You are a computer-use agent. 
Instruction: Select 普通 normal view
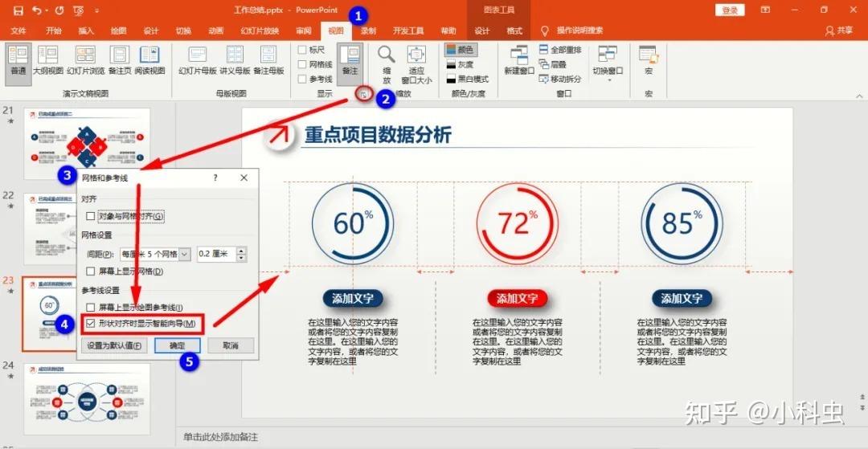(x=18, y=64)
